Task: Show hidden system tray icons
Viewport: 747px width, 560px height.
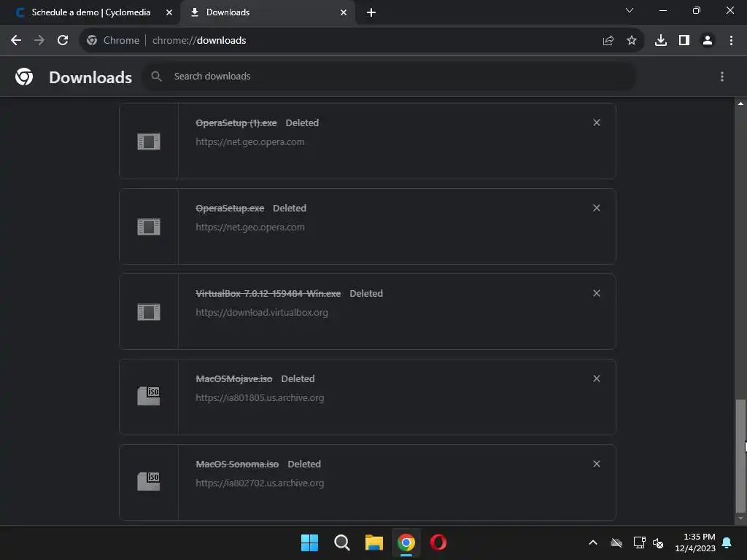Action: [x=593, y=542]
